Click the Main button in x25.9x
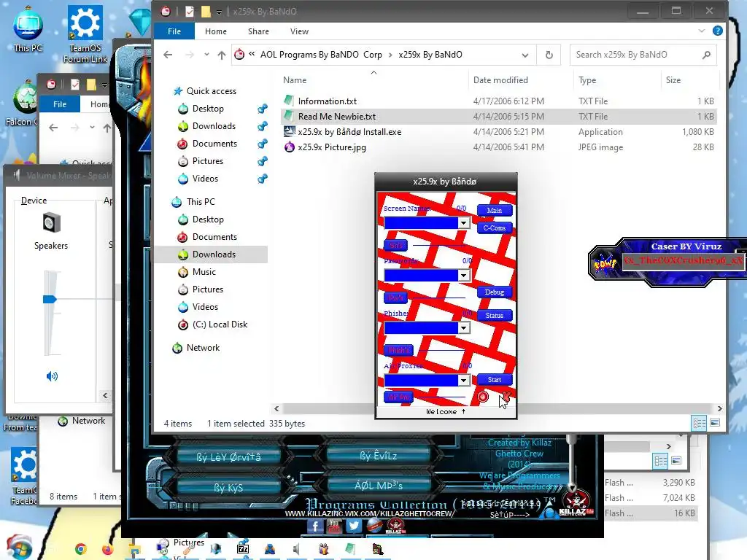The width and height of the screenshot is (747, 560). click(x=494, y=211)
